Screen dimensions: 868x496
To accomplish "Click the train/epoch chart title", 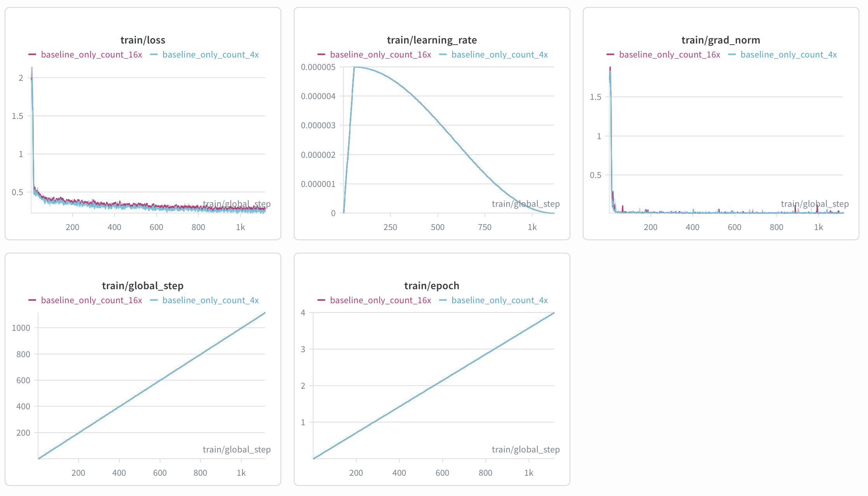I will coord(432,286).
